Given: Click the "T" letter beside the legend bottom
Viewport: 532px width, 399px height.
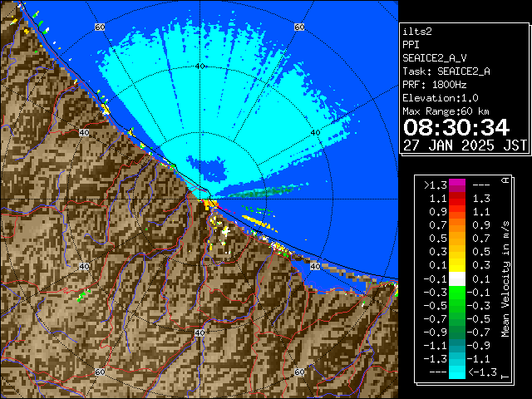Looking at the screenshot, I should point(505,377).
